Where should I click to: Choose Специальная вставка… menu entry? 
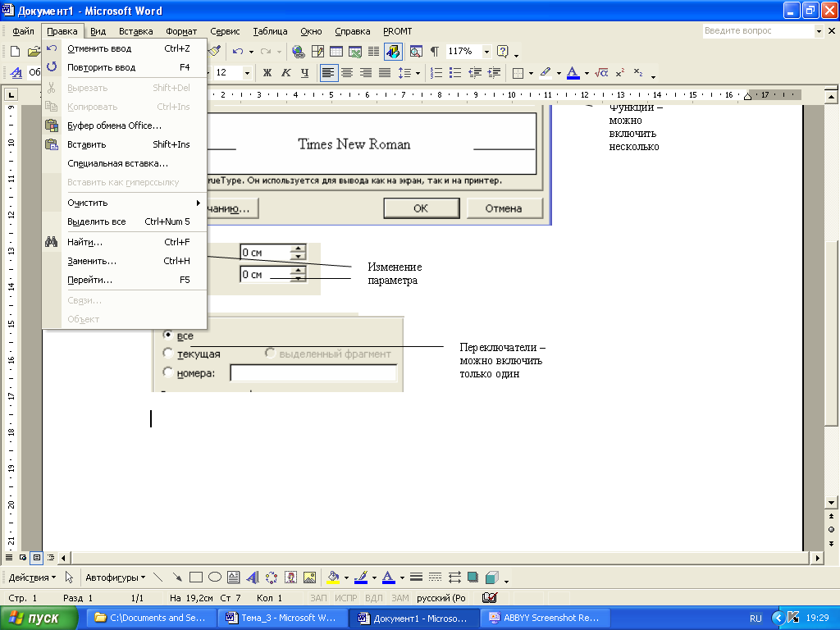tap(125, 163)
